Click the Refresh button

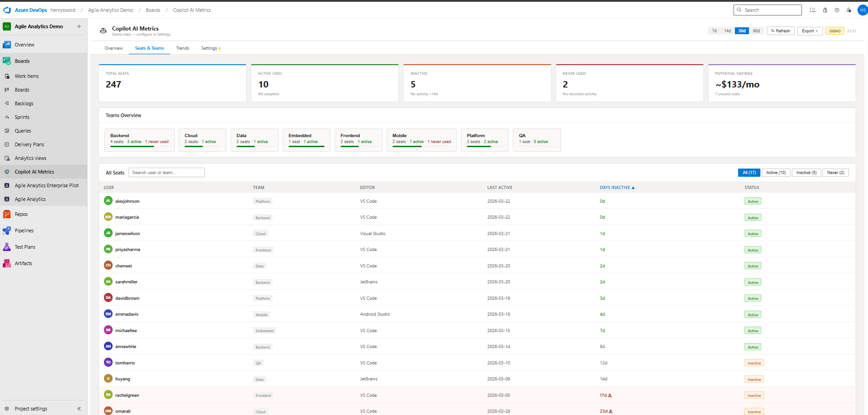point(780,31)
